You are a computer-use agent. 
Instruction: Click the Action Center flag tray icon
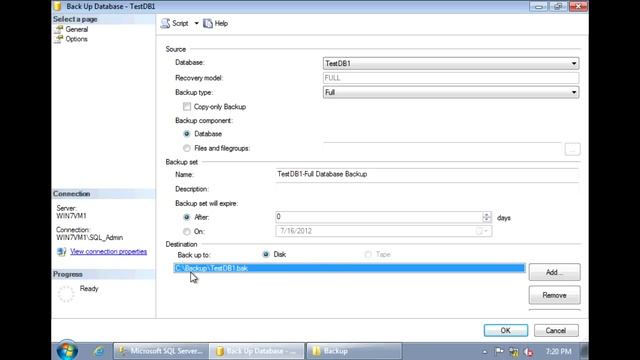tap(499, 351)
